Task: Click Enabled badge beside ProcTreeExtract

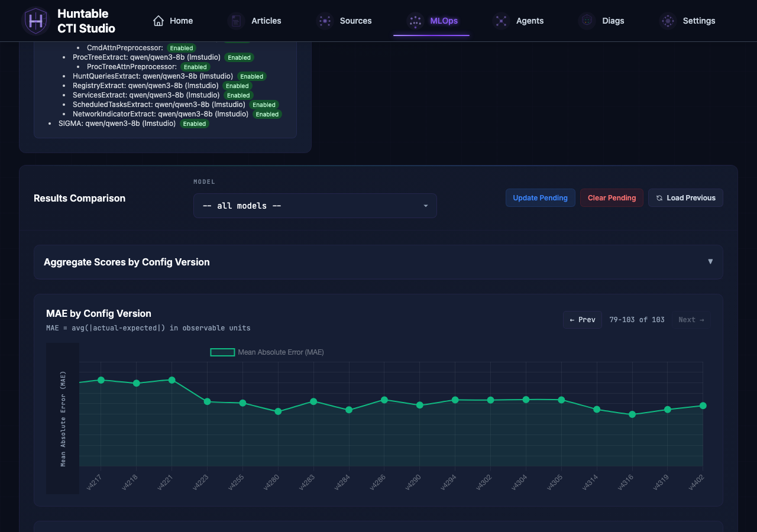Action: pos(240,57)
